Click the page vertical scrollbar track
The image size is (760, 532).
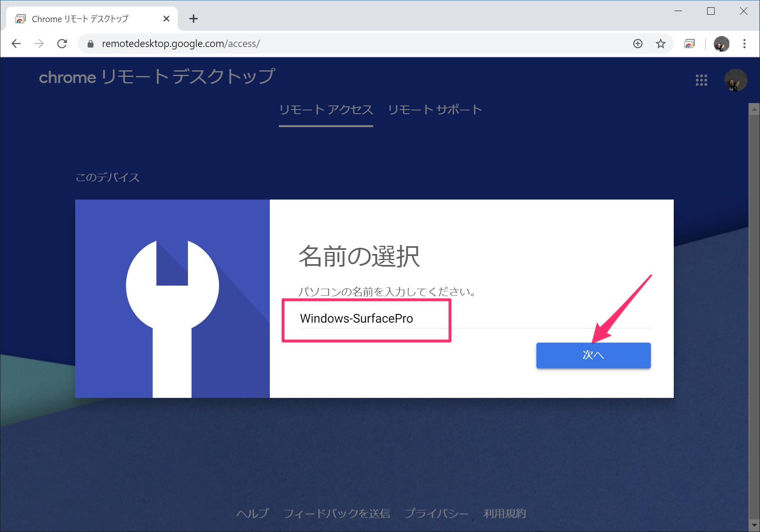click(x=754, y=317)
